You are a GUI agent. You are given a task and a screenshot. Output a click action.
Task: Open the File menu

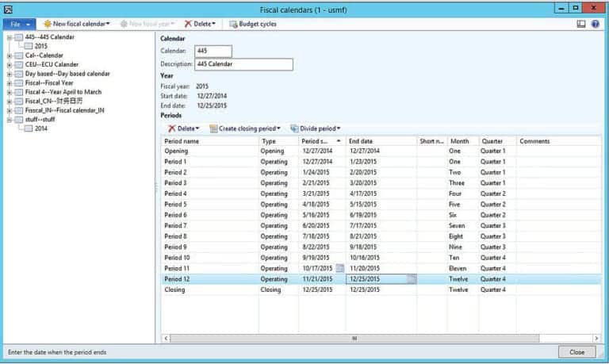point(19,24)
